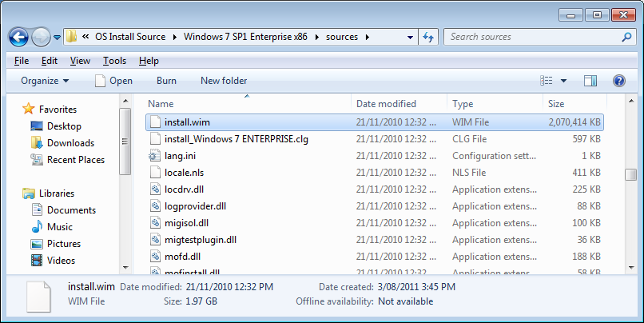Open Documents library

click(x=71, y=210)
